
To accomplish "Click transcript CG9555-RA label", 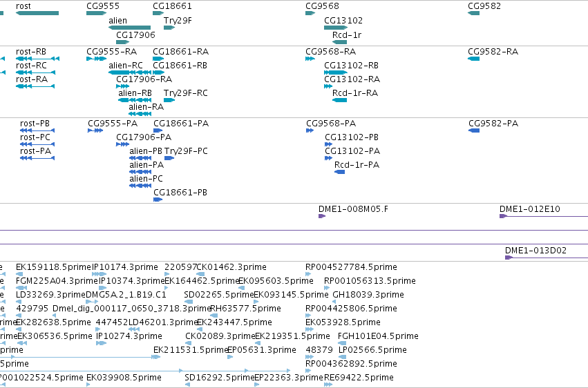I will pyautogui.click(x=111, y=52).
